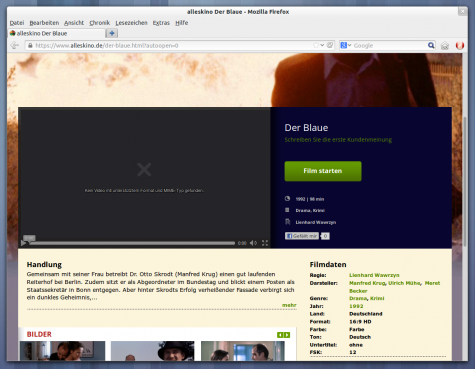This screenshot has width=475, height=369.
Task: Click Meret Becker actor link
Action: [432, 283]
